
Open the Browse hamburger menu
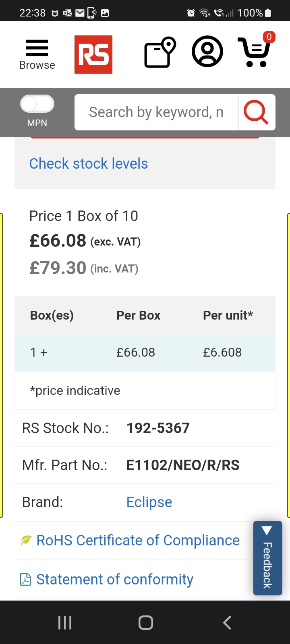[37, 54]
